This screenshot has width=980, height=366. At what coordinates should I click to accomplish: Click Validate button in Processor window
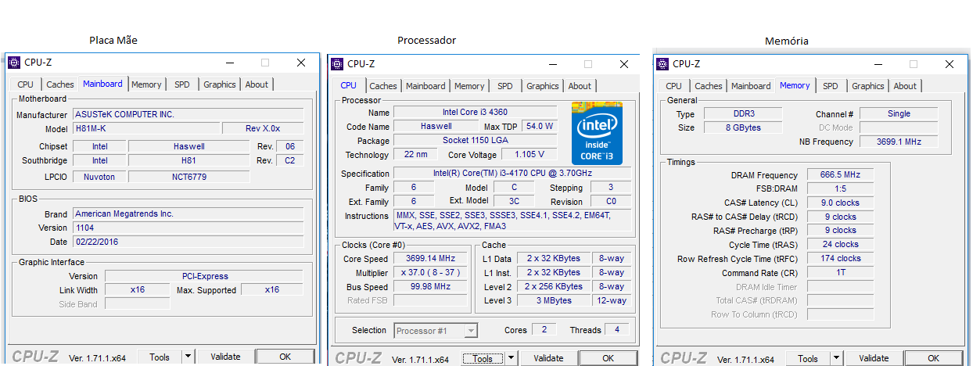pyautogui.click(x=548, y=358)
